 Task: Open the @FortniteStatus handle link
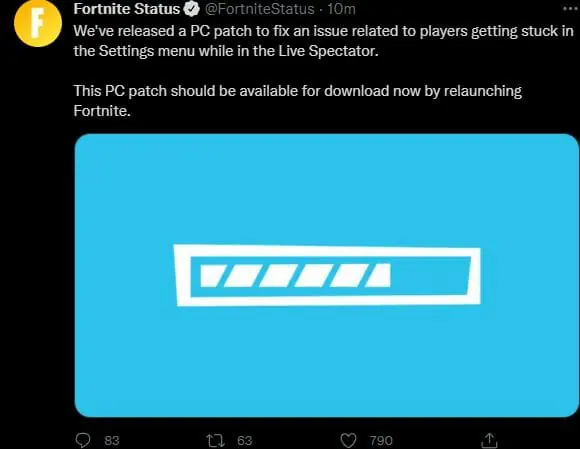coord(259,9)
